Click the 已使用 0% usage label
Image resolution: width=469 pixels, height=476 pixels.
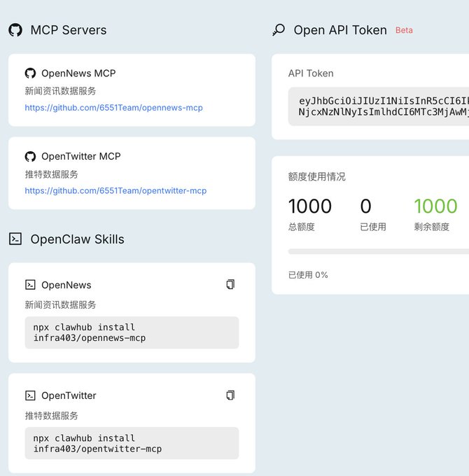point(308,275)
